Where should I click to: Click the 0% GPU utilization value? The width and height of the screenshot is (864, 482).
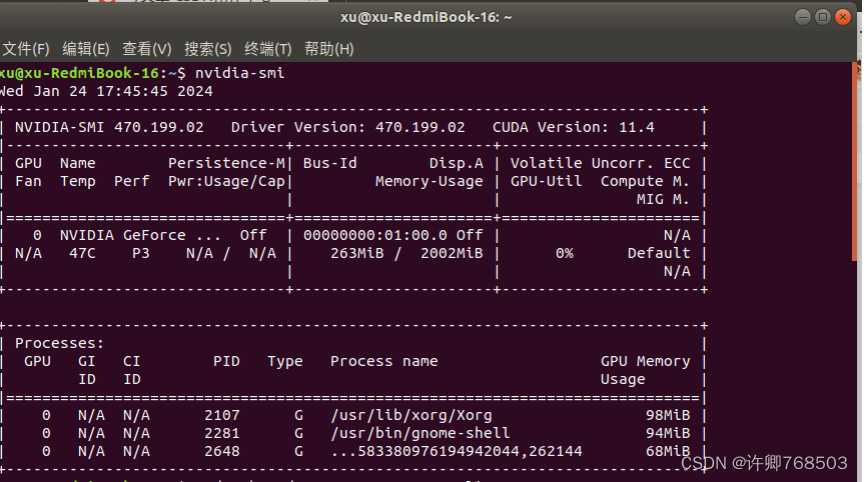click(x=564, y=253)
